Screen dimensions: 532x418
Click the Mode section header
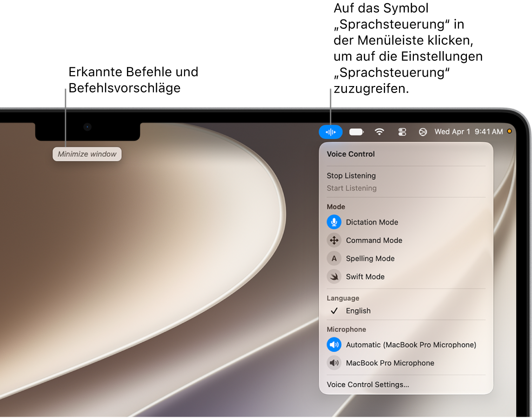[336, 206]
